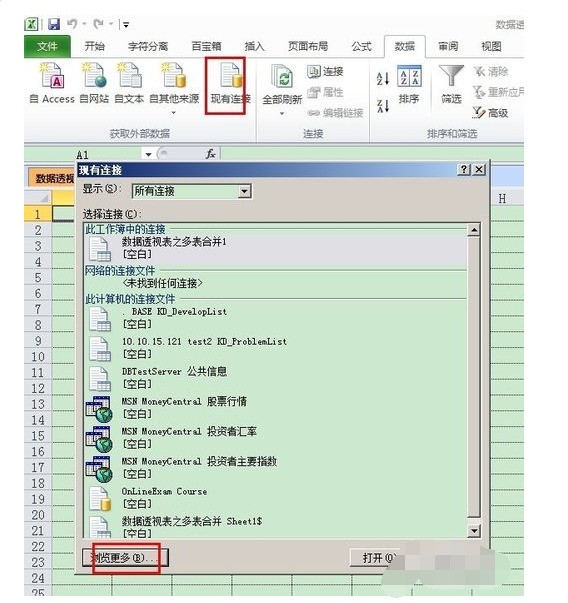
Task: Select MSN MoneyCentral 投资者主要指数 connection
Action: pos(275,468)
